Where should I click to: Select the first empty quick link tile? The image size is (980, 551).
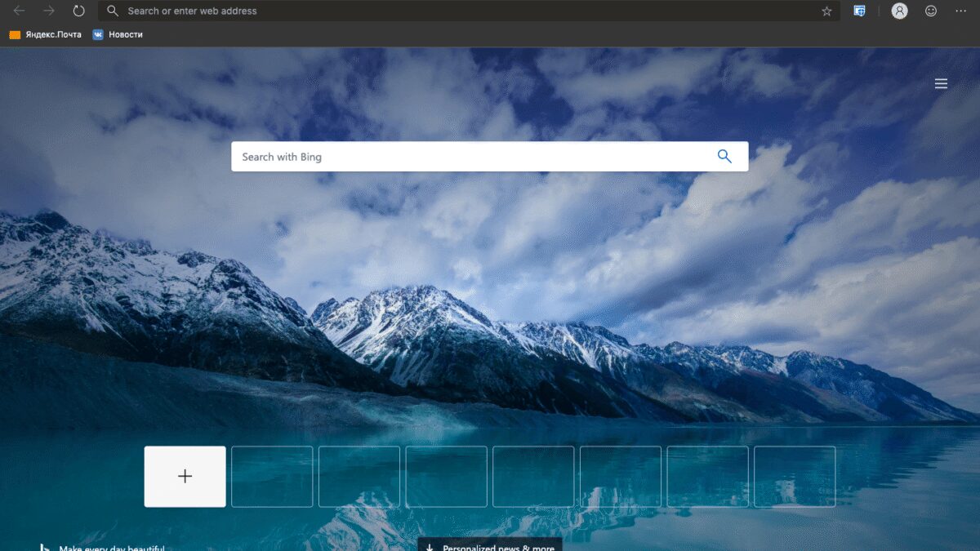point(272,477)
